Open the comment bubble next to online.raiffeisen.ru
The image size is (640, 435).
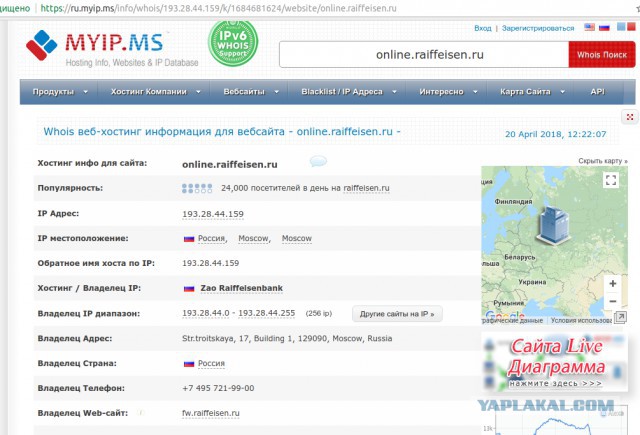coord(318,161)
